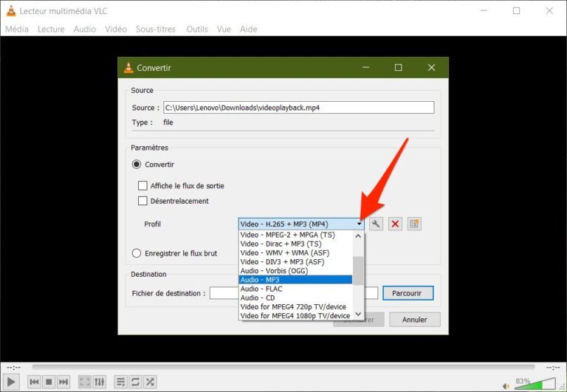Select Audio - MP3 profile
Viewport: 567px width, 392px height.
295,280
